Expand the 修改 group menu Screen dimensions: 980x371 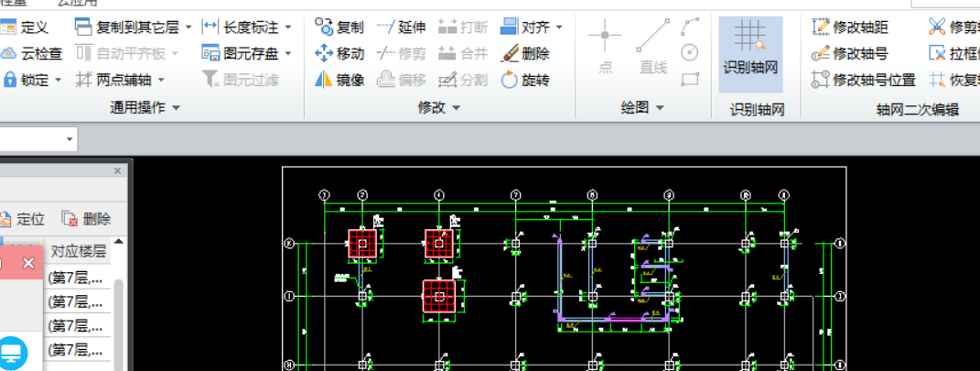[x=438, y=107]
